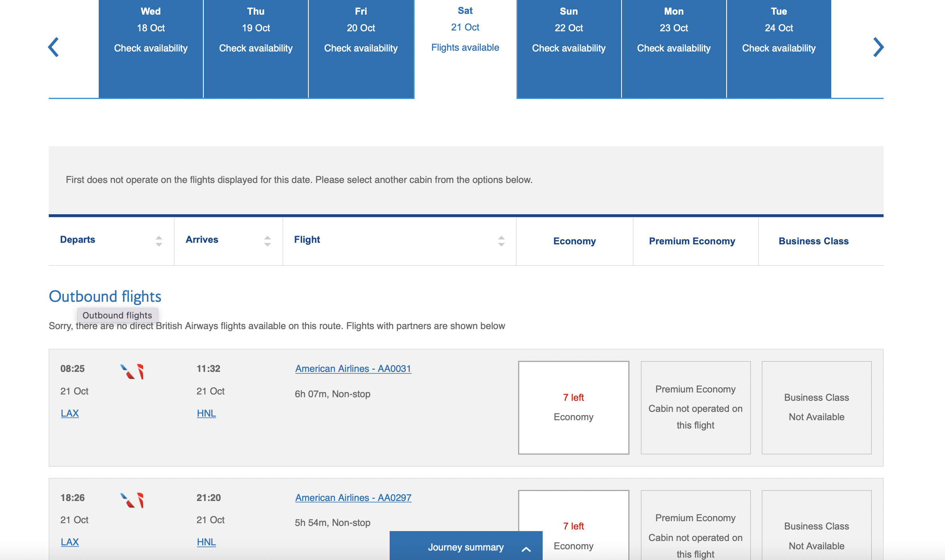Click the First cabin notice message
945x560 pixels.
(x=299, y=180)
